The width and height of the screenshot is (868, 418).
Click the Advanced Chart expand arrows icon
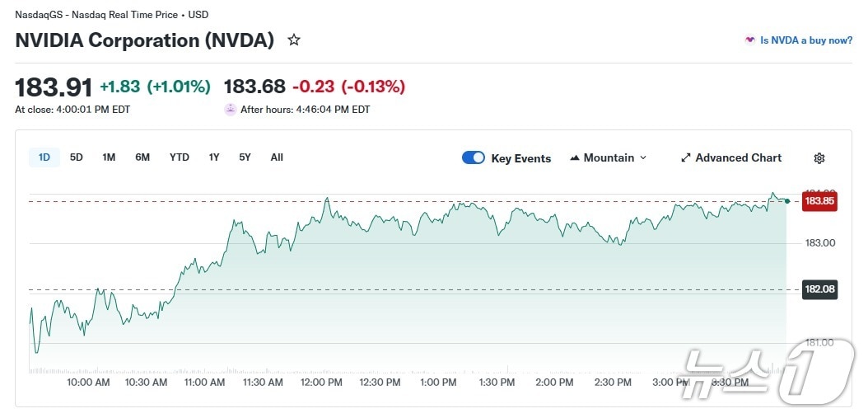[x=686, y=158]
